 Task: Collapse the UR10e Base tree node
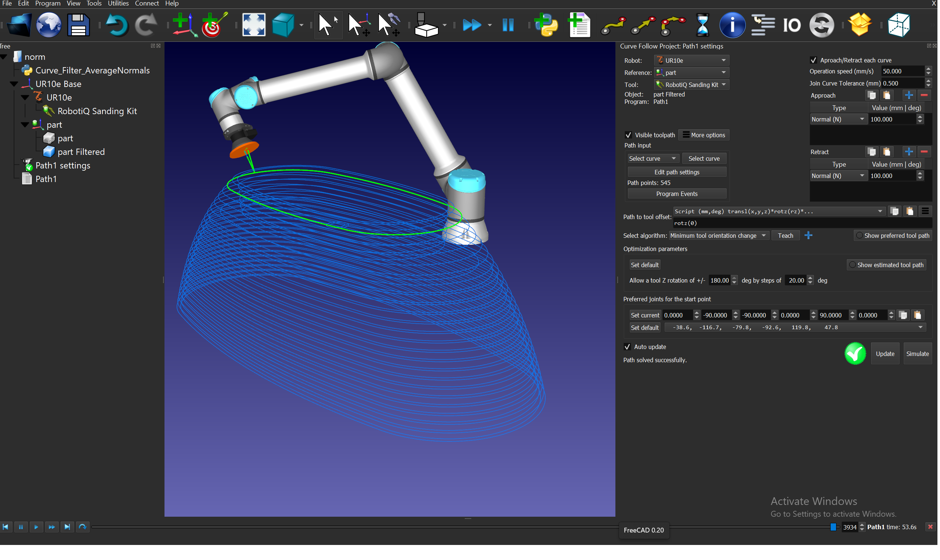coord(14,84)
